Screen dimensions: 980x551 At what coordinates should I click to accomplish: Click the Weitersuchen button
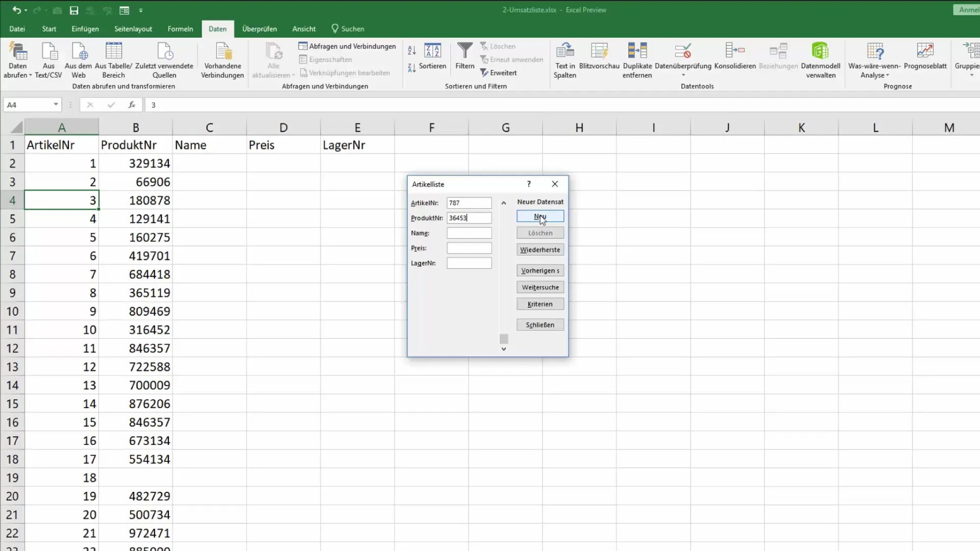click(x=540, y=287)
